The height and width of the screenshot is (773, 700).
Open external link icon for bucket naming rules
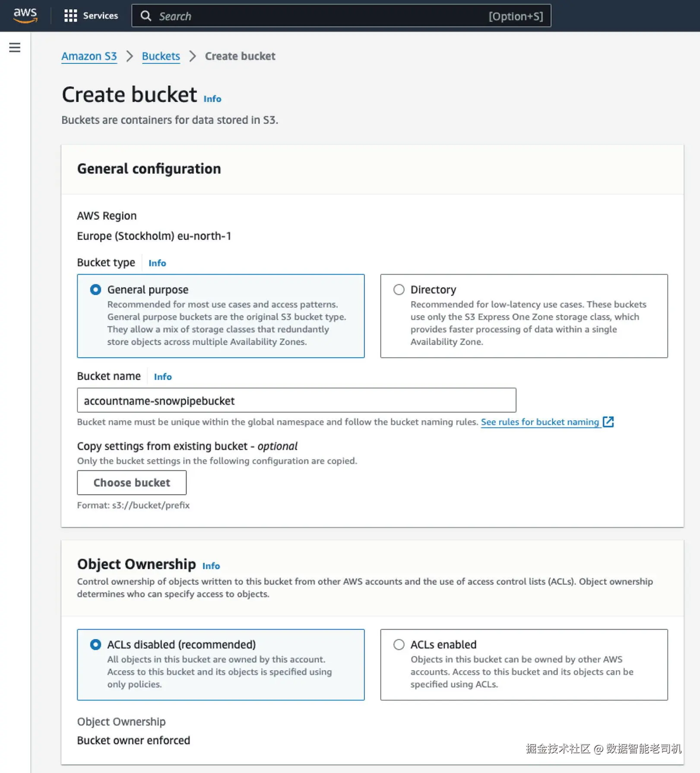click(x=608, y=422)
